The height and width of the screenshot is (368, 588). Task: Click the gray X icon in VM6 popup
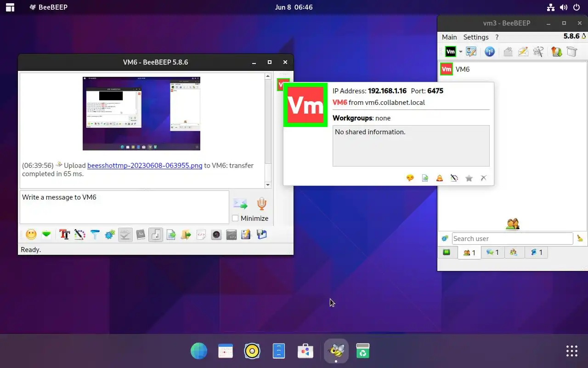pos(483,178)
